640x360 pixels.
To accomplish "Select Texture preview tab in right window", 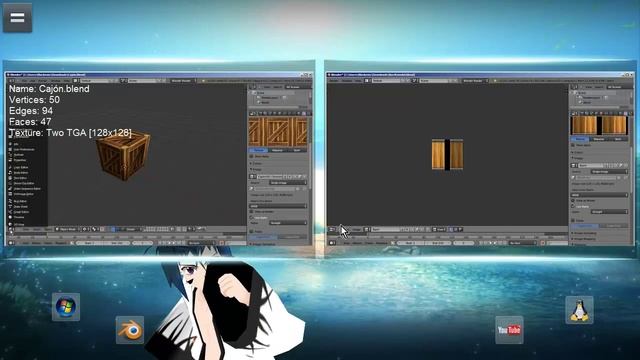I will 580,139.
